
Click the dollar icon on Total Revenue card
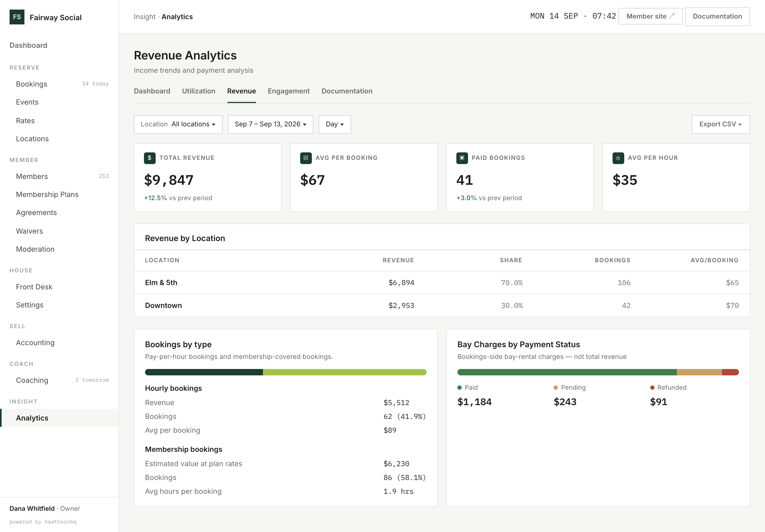pyautogui.click(x=150, y=158)
